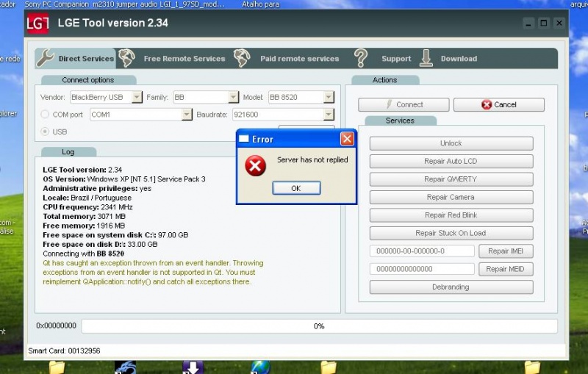Click the 'Connecting with BB 8520' log line
The width and height of the screenshot is (588, 374).
83,253
